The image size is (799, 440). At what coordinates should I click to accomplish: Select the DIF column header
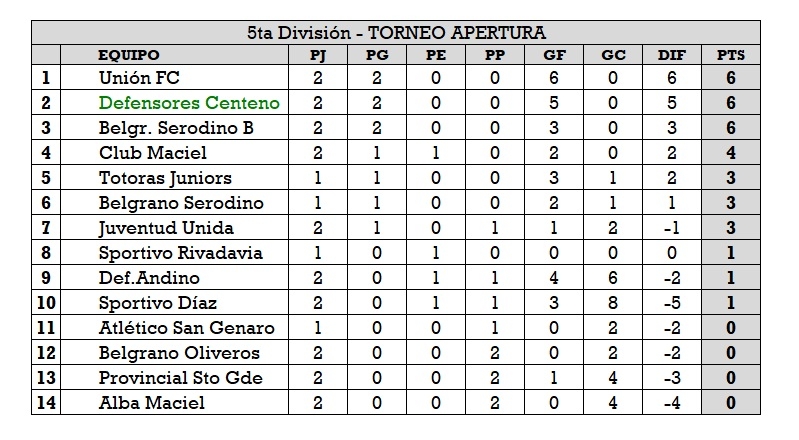point(672,55)
